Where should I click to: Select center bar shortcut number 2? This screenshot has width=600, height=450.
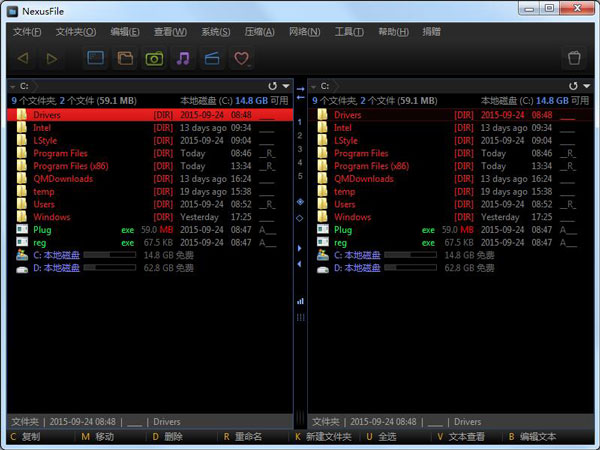coord(300,135)
